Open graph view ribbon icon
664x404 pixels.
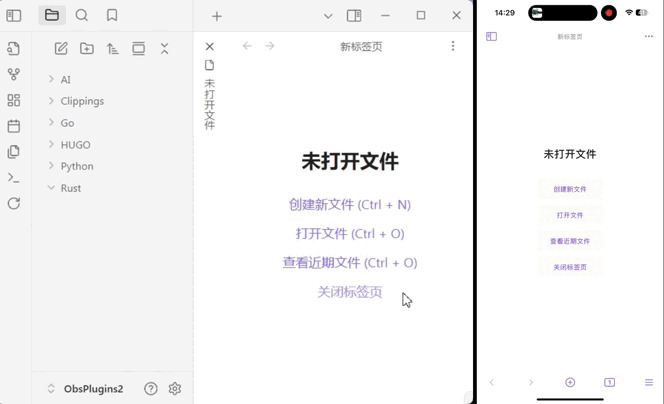coord(14,75)
